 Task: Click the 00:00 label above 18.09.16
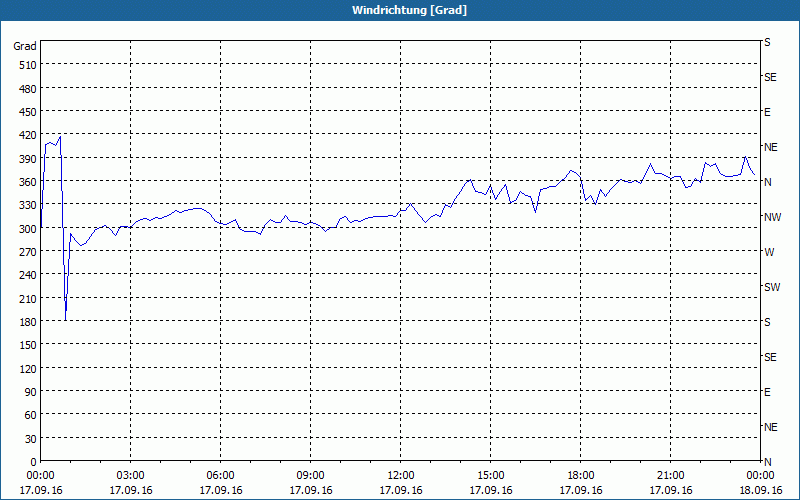[x=760, y=476]
